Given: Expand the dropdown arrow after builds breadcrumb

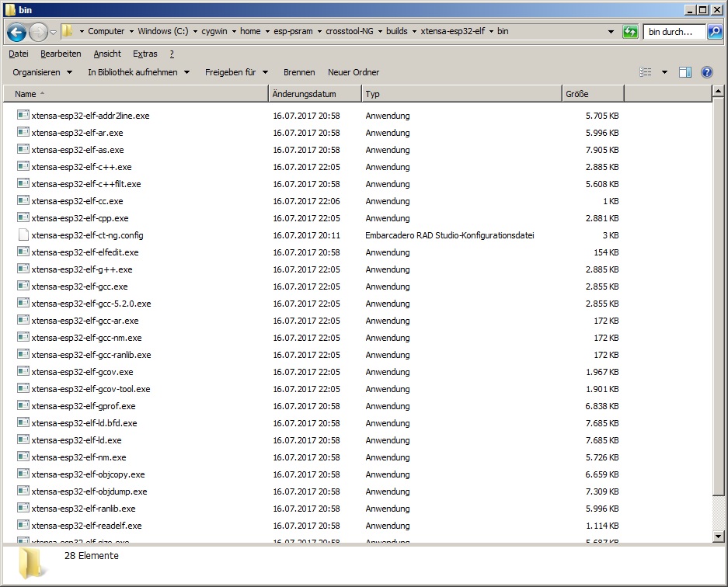Looking at the screenshot, I should [414, 32].
